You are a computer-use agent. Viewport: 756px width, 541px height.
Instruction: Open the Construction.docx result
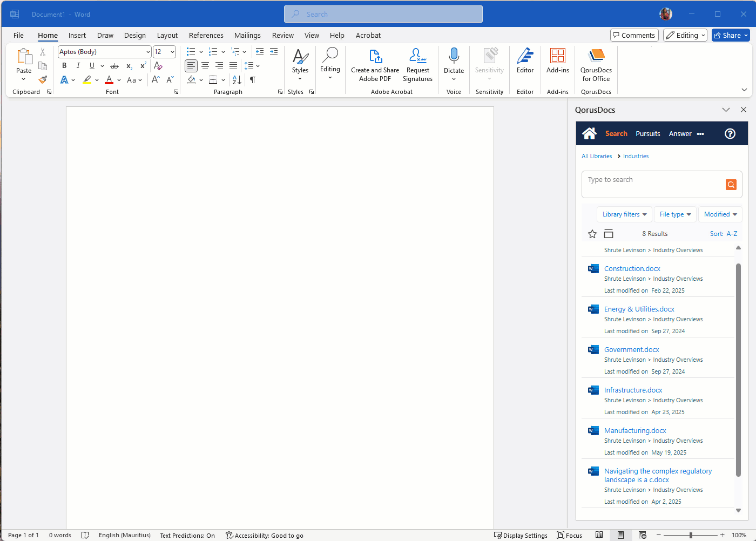632,268
